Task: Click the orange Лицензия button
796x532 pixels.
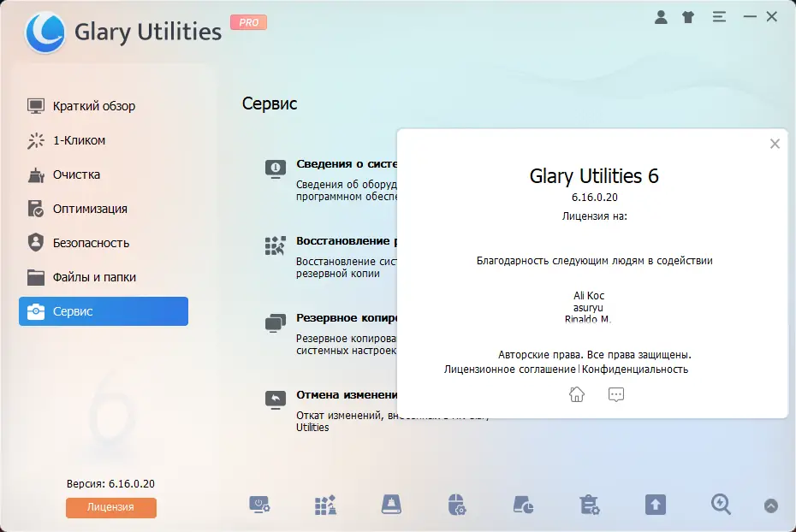Action: 110,507
